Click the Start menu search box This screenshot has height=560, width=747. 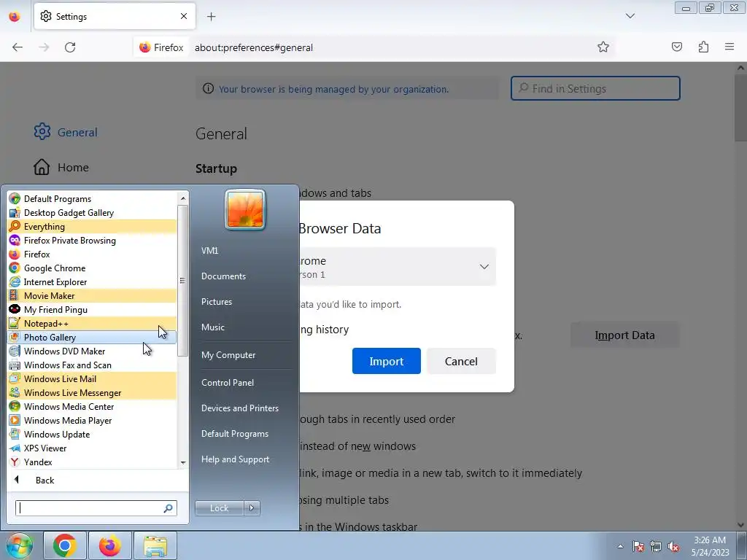pos(96,508)
